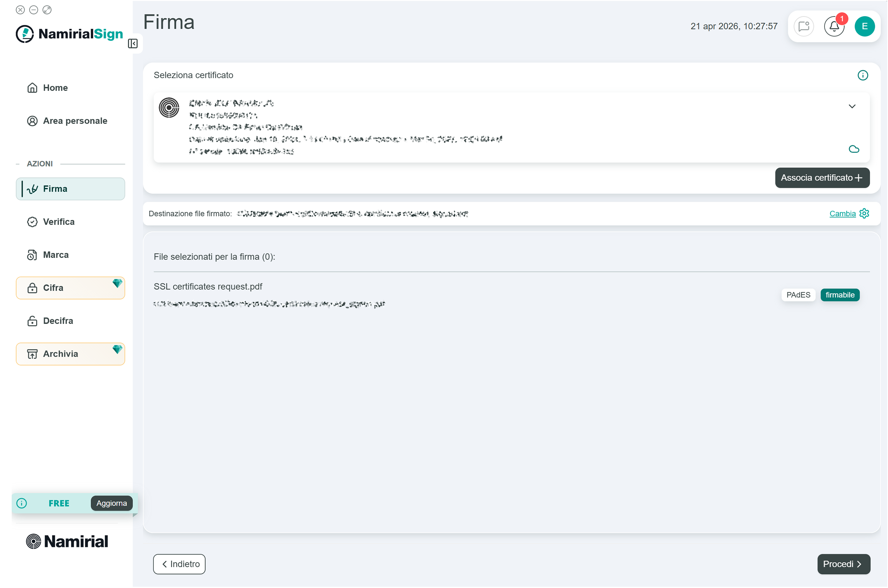Click the FREE plan info icon
This screenshot has height=588, width=888.
tap(21, 503)
